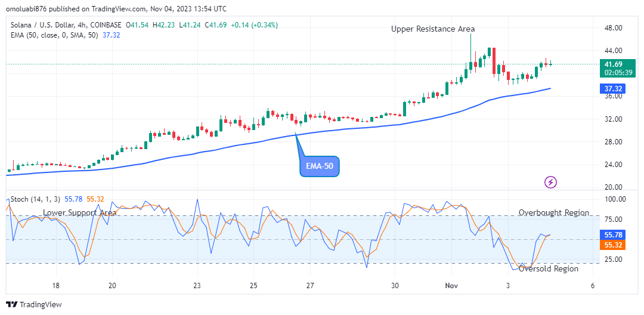This screenshot has height=315, width=644.
Task: Click the blue 37.32 EMA price tag
Action: tap(613, 88)
